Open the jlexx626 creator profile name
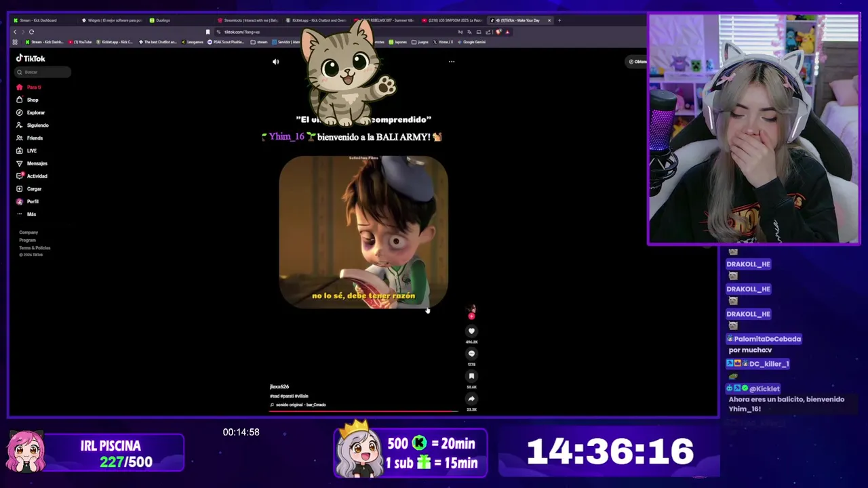Image resolution: width=868 pixels, height=488 pixels. click(279, 387)
